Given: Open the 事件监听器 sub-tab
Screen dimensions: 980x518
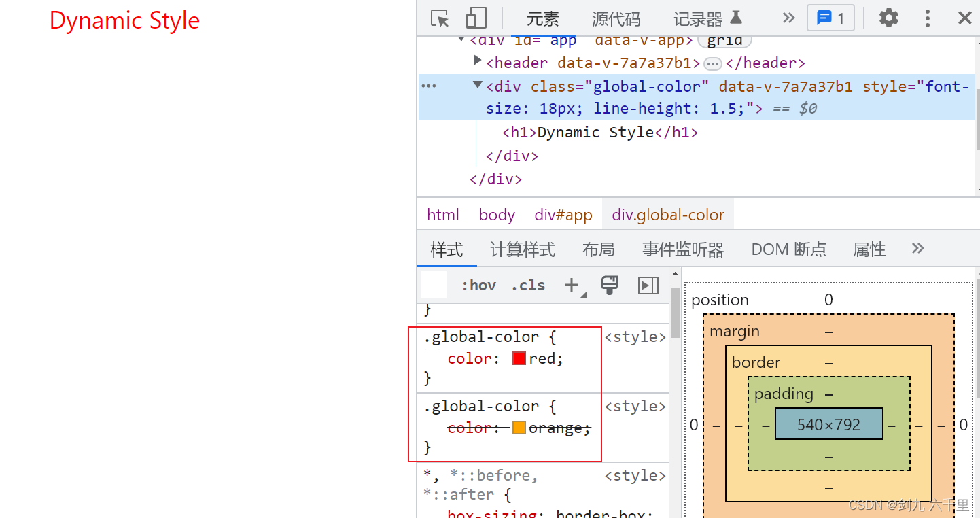Looking at the screenshot, I should pyautogui.click(x=683, y=249).
